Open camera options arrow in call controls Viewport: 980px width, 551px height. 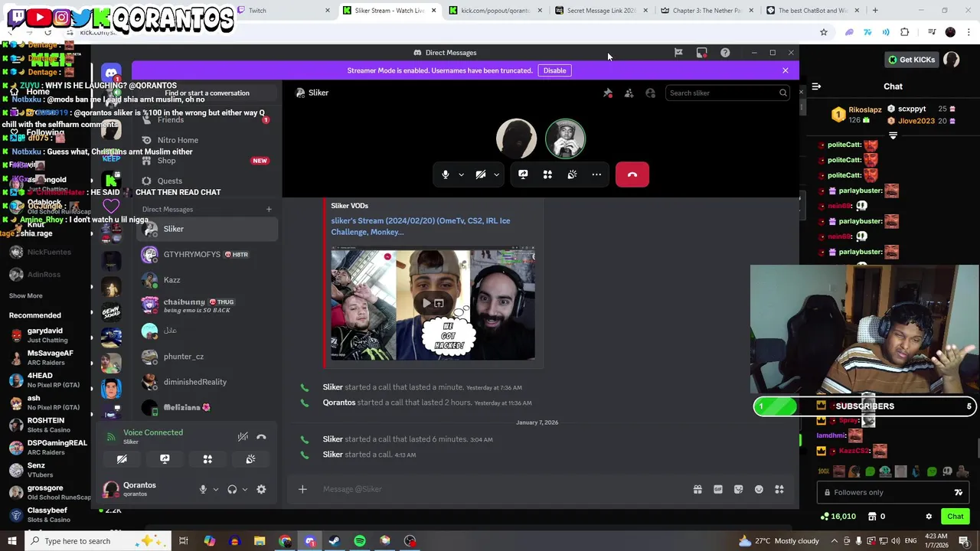tap(496, 174)
